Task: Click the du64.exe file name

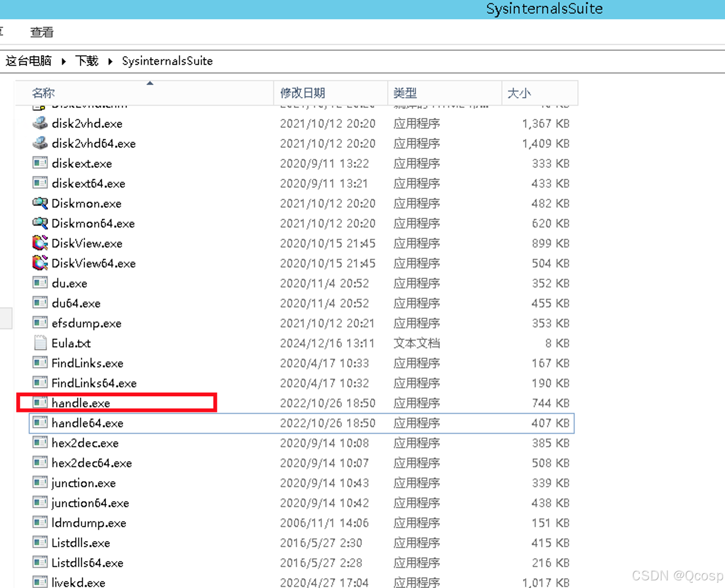Action: [76, 303]
